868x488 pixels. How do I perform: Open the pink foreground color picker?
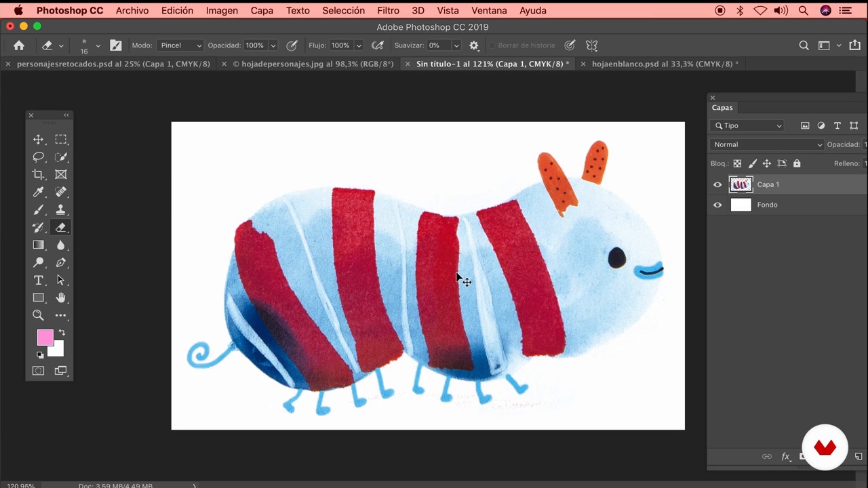[45, 338]
